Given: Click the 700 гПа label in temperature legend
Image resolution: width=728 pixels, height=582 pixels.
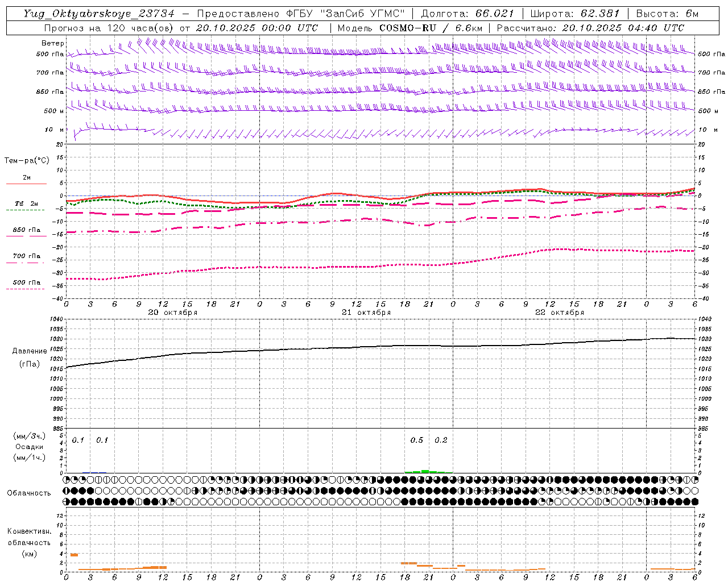Looking at the screenshot, I should pos(27,256).
